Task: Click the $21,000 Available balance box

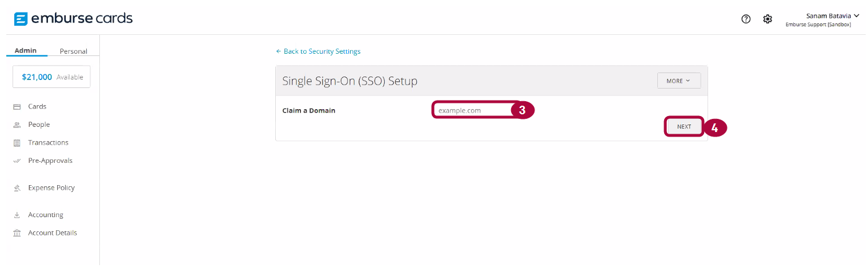Action: click(51, 77)
